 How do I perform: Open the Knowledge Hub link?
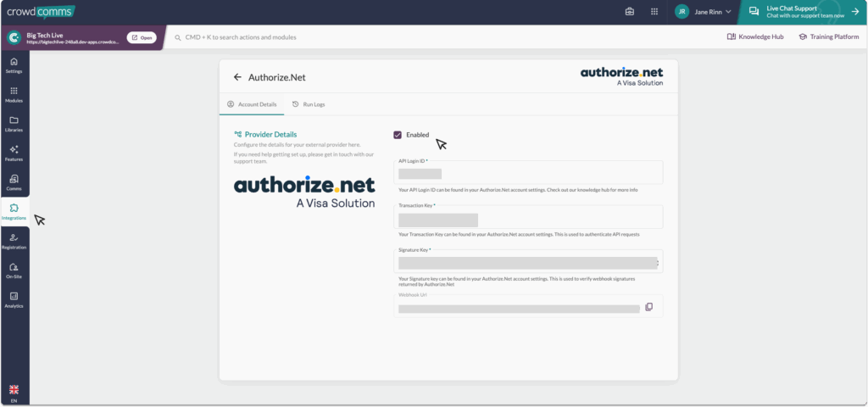click(x=754, y=37)
